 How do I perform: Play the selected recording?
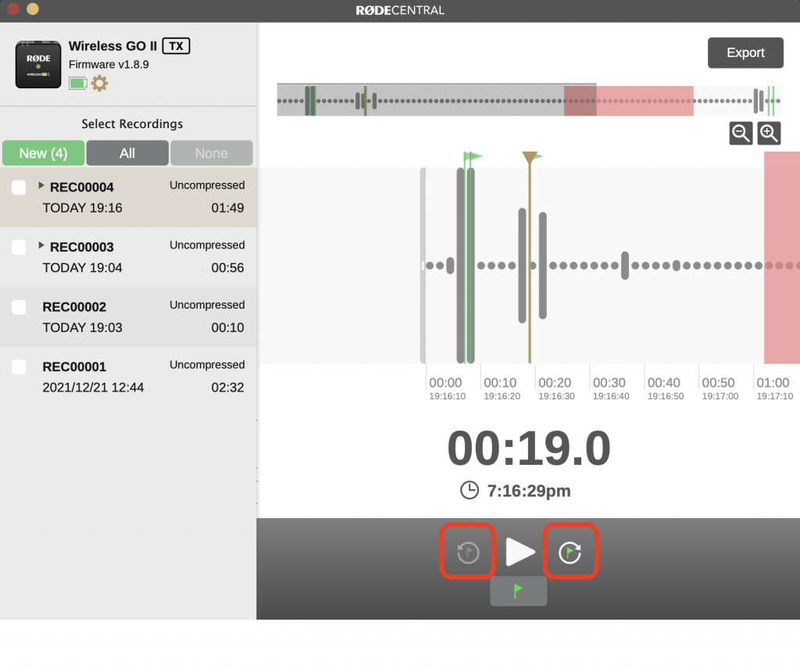point(520,552)
